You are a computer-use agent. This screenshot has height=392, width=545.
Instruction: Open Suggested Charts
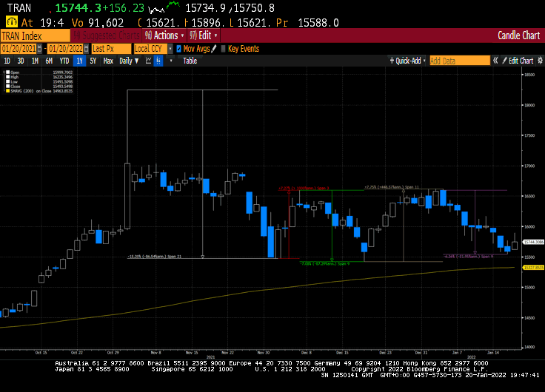[106, 36]
